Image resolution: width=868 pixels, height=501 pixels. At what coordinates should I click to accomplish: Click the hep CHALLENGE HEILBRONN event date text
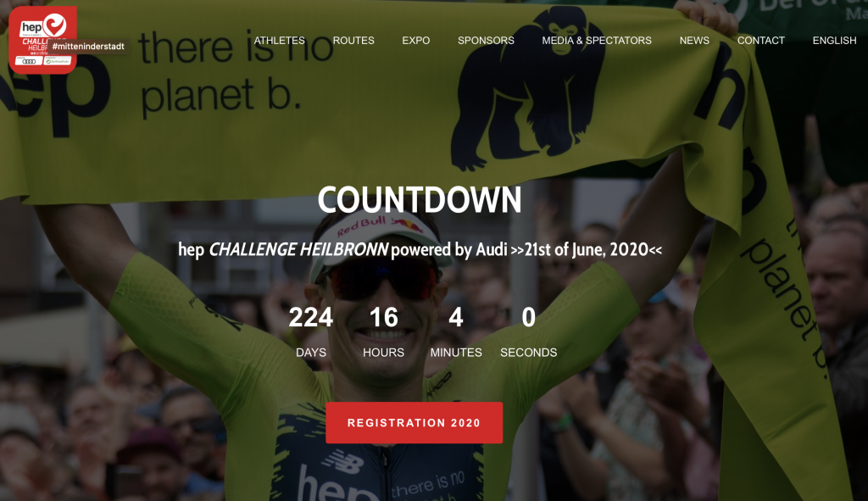pyautogui.click(x=420, y=250)
